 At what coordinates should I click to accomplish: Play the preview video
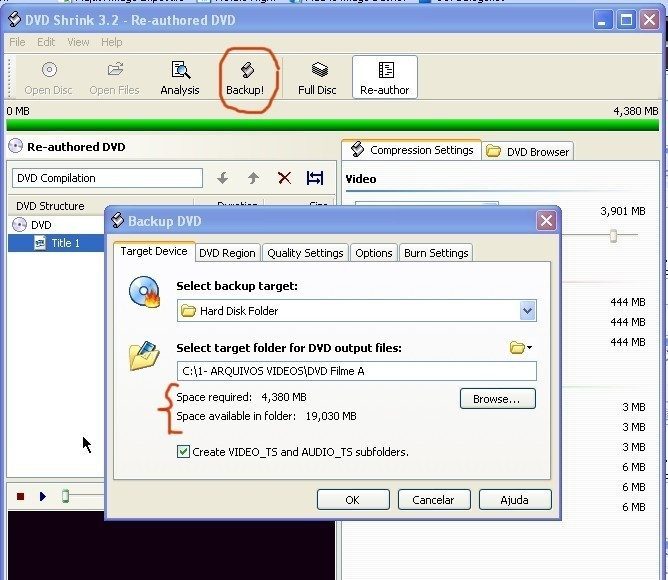click(43, 496)
